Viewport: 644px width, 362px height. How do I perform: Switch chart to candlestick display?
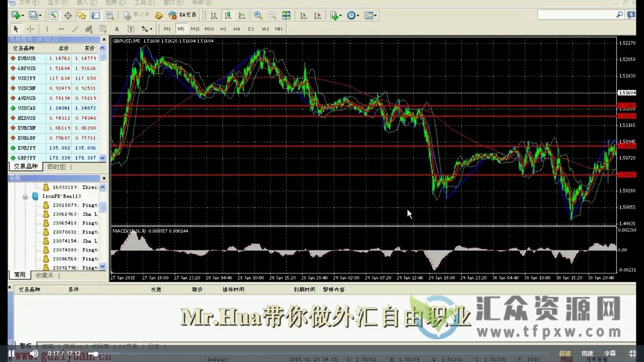point(228,15)
